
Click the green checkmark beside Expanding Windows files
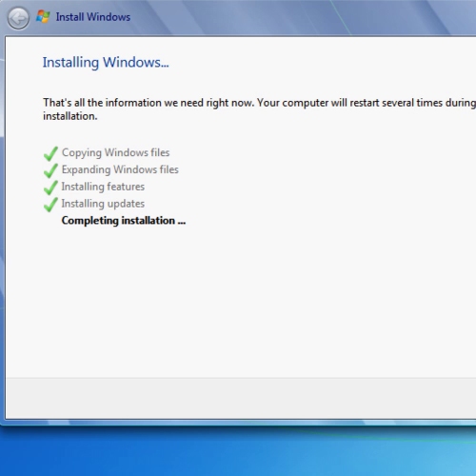point(50,170)
